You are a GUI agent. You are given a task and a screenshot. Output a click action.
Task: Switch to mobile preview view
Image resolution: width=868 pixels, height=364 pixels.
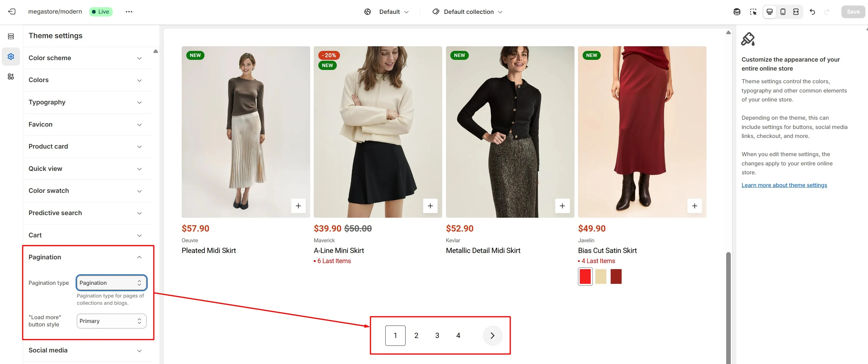pyautogui.click(x=783, y=12)
